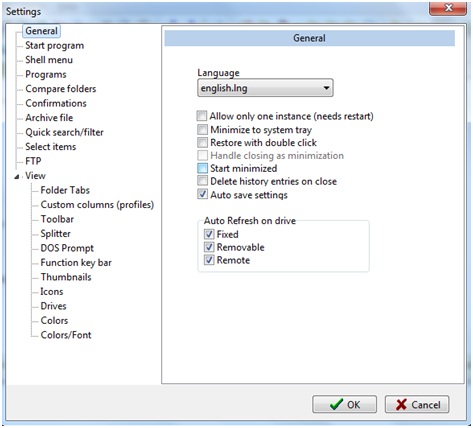Screen dimensions: 473x428
Task: Select Folder Tabs under View
Action: click(x=65, y=190)
